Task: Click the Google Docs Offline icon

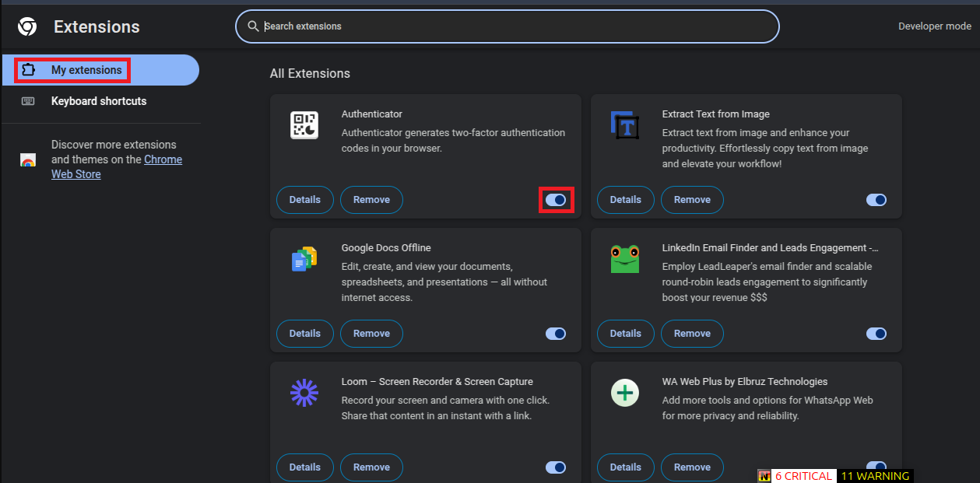Action: 304,259
